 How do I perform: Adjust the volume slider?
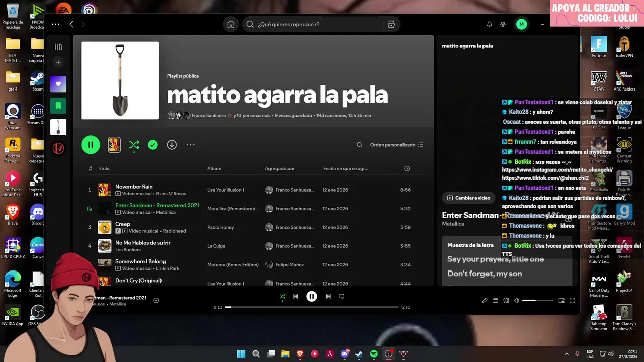tap(537, 300)
